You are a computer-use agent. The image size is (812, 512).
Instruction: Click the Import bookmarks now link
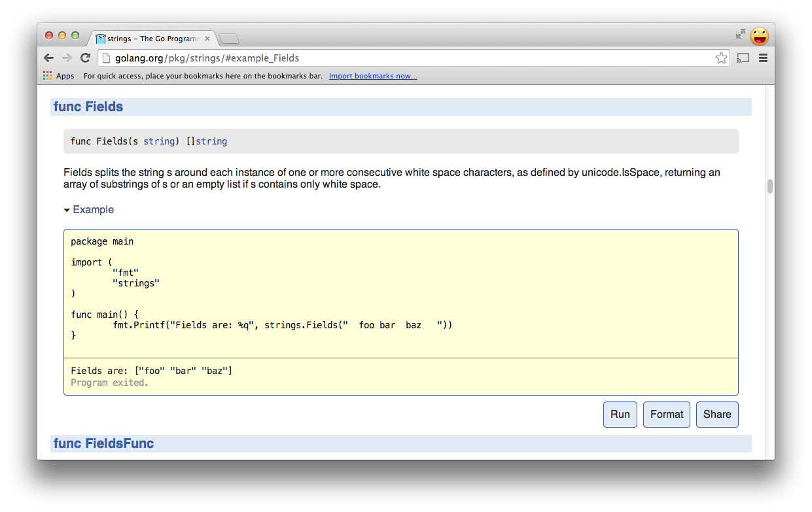pyautogui.click(x=372, y=76)
